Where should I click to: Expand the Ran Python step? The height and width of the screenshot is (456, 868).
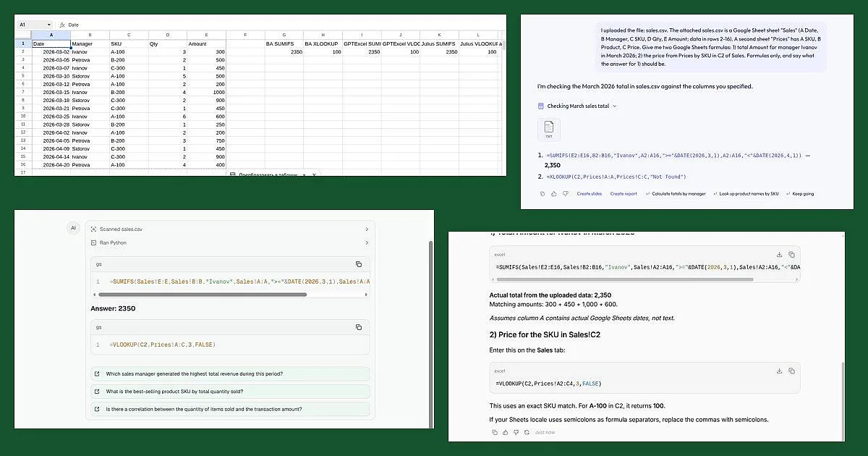pyautogui.click(x=230, y=243)
